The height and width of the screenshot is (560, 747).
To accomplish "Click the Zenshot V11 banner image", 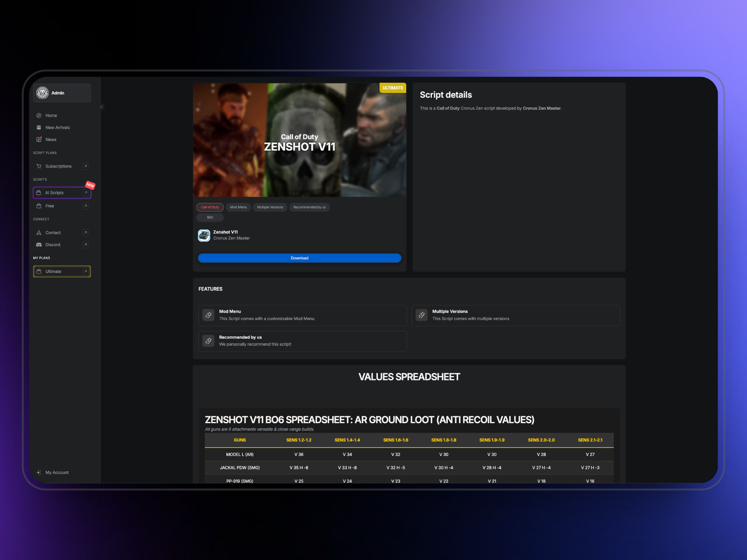I will tap(300, 140).
